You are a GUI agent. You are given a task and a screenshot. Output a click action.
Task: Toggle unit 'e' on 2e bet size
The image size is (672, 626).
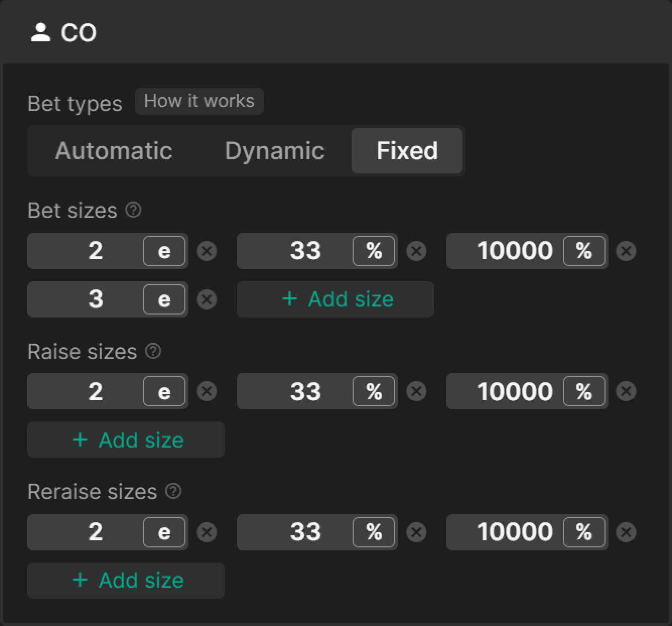[x=164, y=251]
